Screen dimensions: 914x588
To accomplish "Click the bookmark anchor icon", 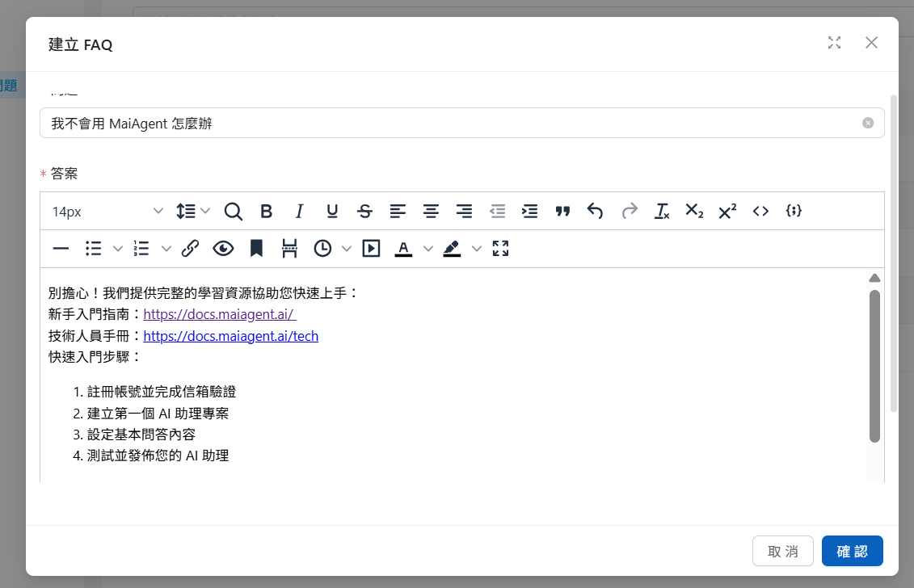I will click(256, 249).
